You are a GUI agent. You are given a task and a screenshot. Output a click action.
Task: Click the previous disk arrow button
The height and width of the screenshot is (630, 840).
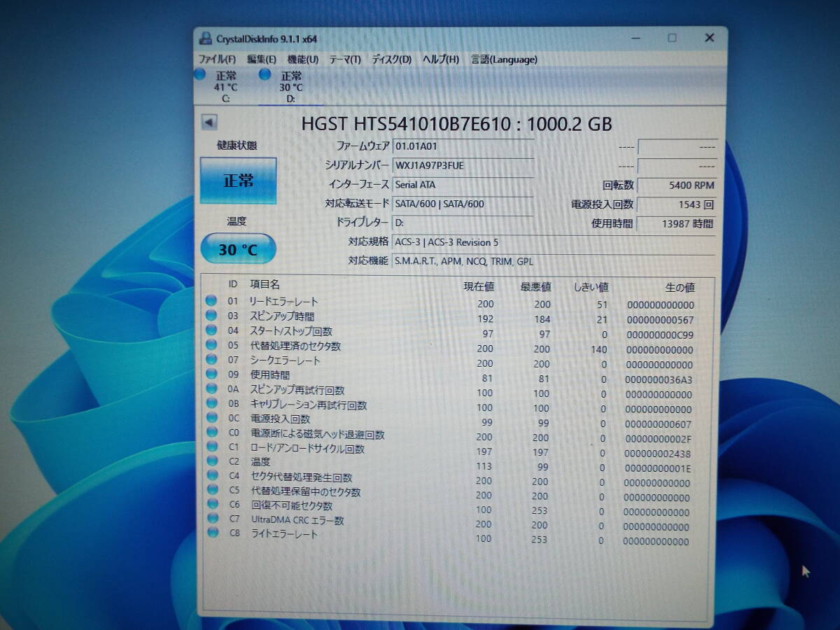point(209,122)
